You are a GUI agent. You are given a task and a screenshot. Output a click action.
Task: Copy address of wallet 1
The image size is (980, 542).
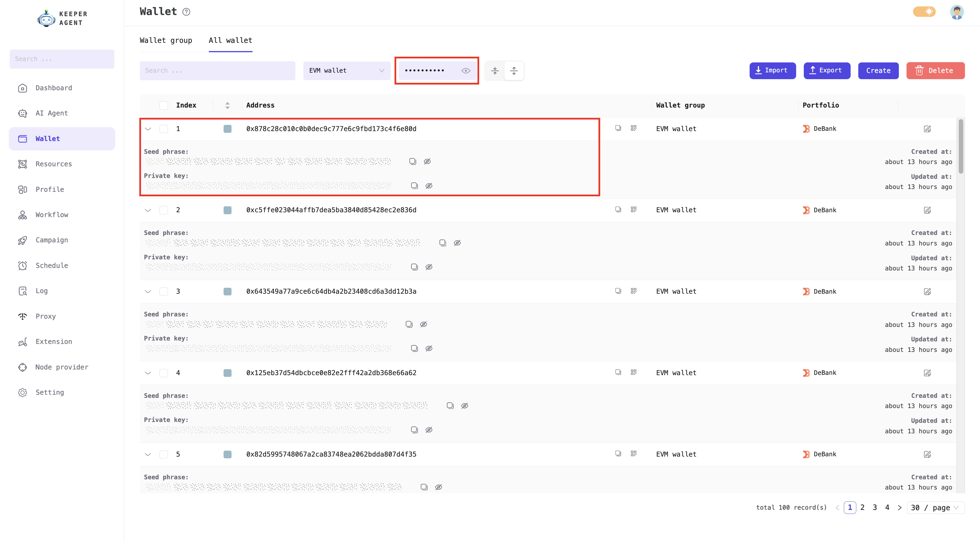(x=618, y=128)
